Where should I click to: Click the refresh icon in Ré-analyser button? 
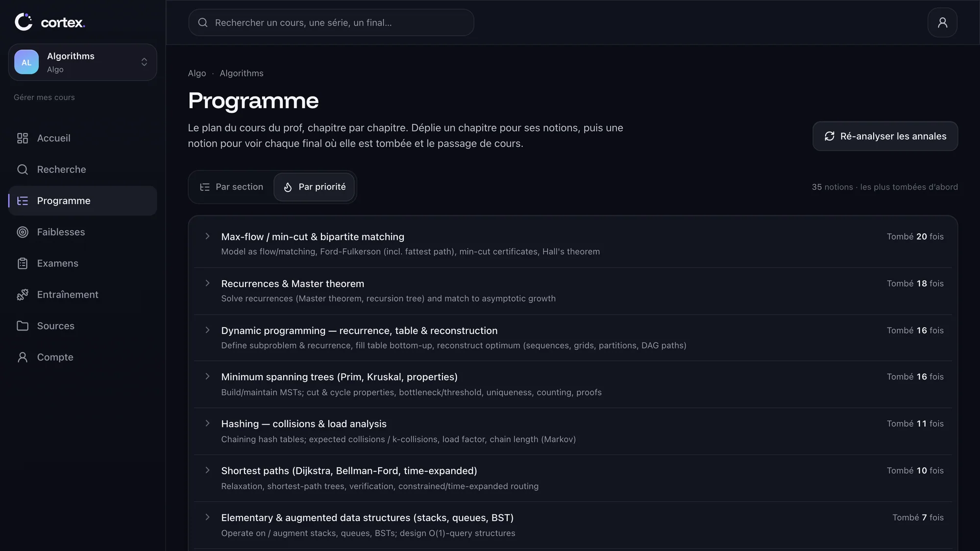point(829,136)
